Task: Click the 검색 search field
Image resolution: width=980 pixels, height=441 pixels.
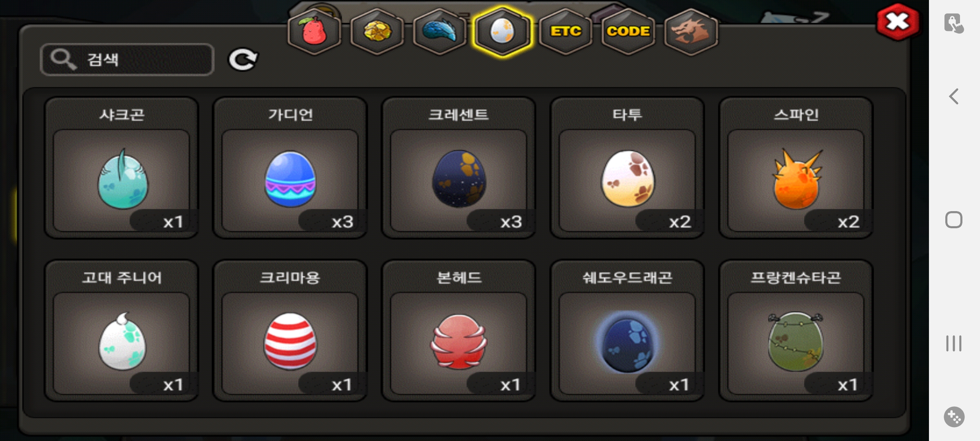Action: (x=127, y=60)
